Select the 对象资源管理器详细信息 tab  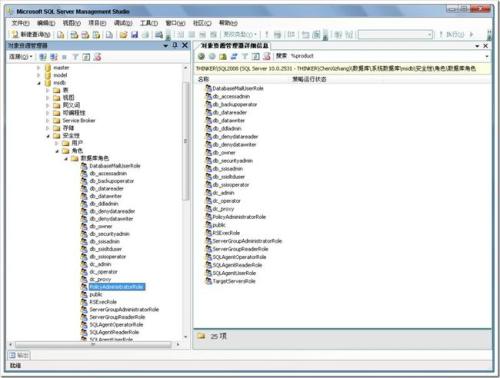tap(234, 45)
